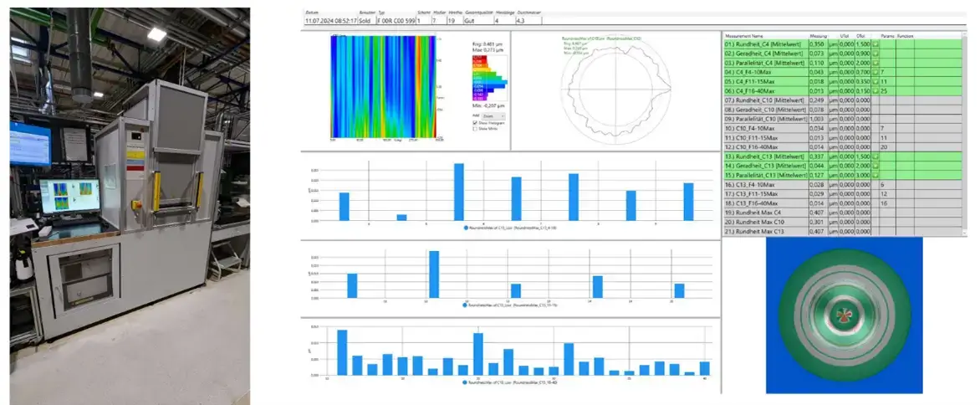Click the green status icon in the Rundheit_C13 row

click(x=875, y=156)
